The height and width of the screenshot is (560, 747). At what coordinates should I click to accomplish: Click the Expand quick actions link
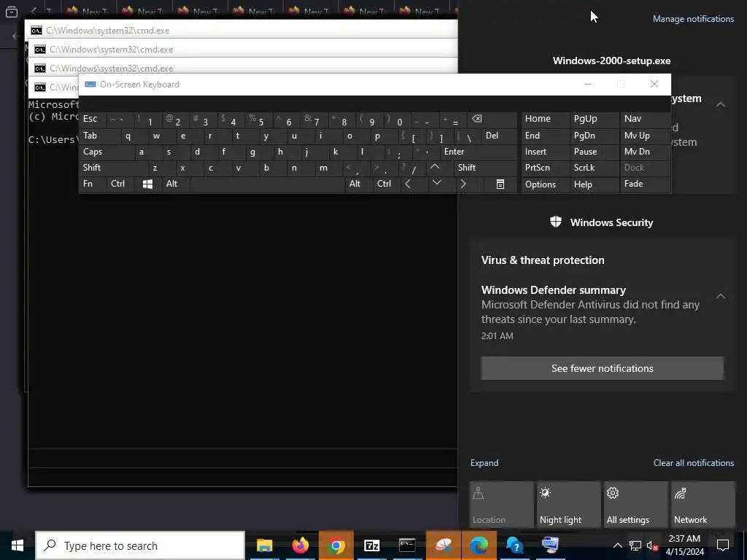click(x=484, y=463)
